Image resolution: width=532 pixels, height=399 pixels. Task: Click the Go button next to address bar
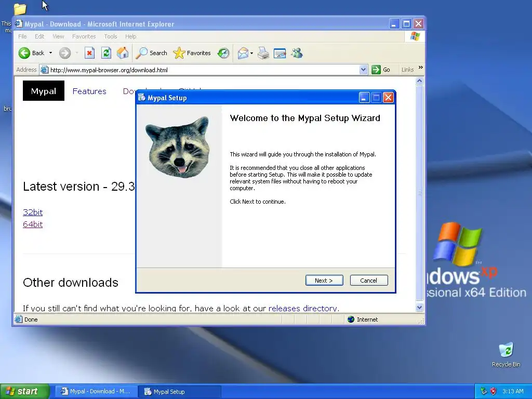coord(381,70)
